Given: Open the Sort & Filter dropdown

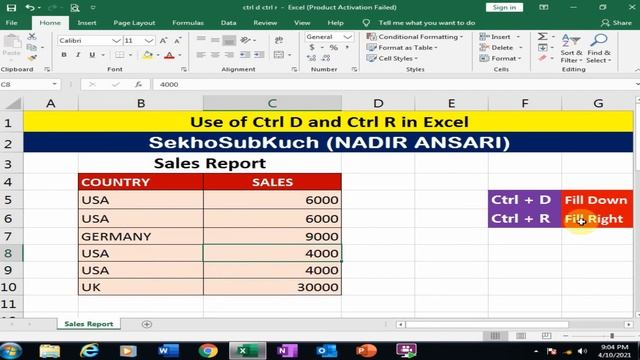Looking at the screenshot, I should (571, 48).
